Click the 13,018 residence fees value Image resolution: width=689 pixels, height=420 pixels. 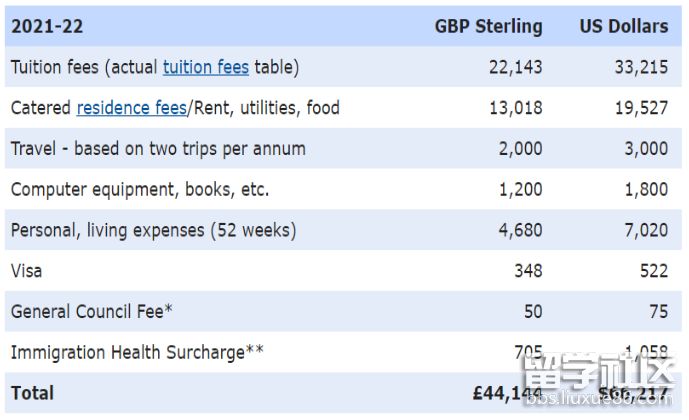coord(514,108)
